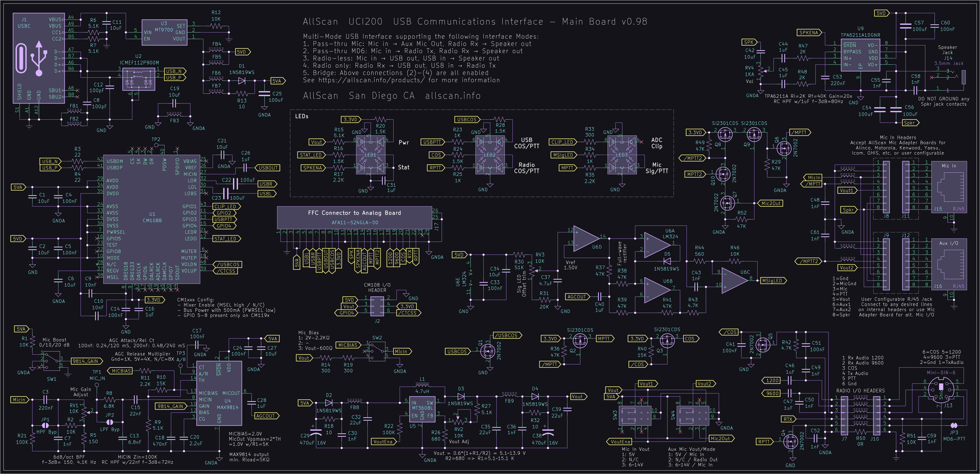
Task: Select the U1 CM108B chip body
Action: click(x=152, y=220)
